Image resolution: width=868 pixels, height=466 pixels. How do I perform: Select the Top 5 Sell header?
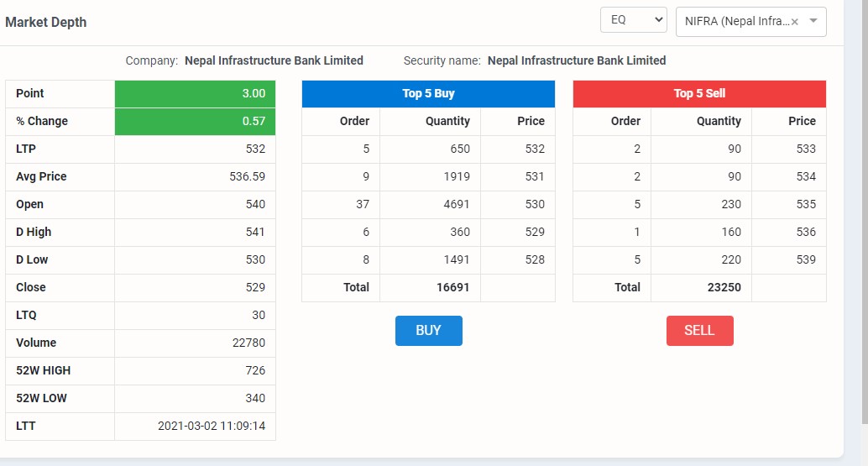click(x=699, y=93)
